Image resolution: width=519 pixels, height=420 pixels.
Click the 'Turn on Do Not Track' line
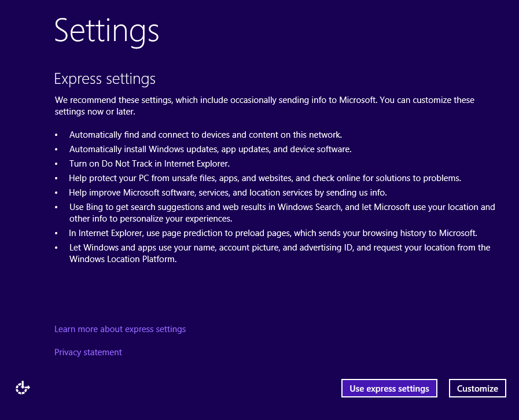tap(149, 164)
